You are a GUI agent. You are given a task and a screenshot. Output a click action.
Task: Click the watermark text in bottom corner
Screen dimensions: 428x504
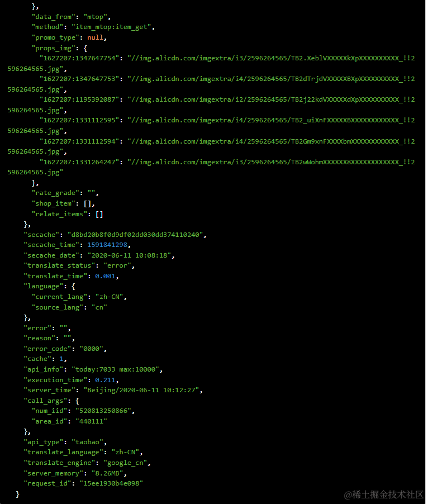point(383,495)
